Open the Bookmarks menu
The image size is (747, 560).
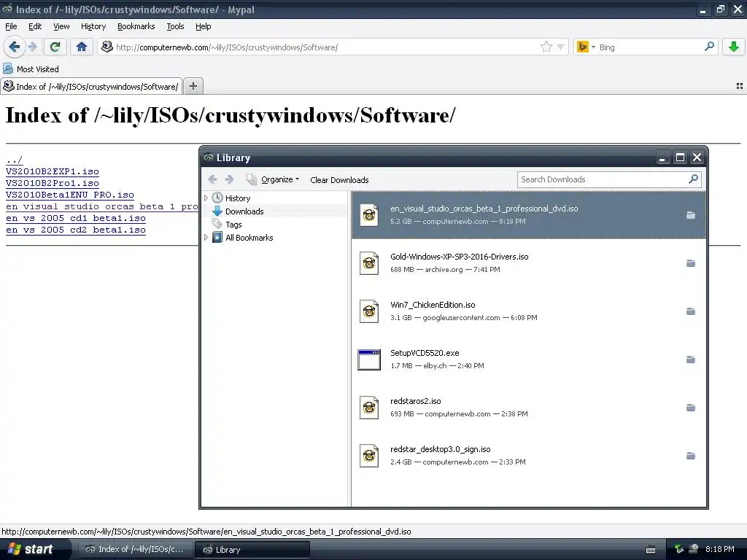click(136, 26)
